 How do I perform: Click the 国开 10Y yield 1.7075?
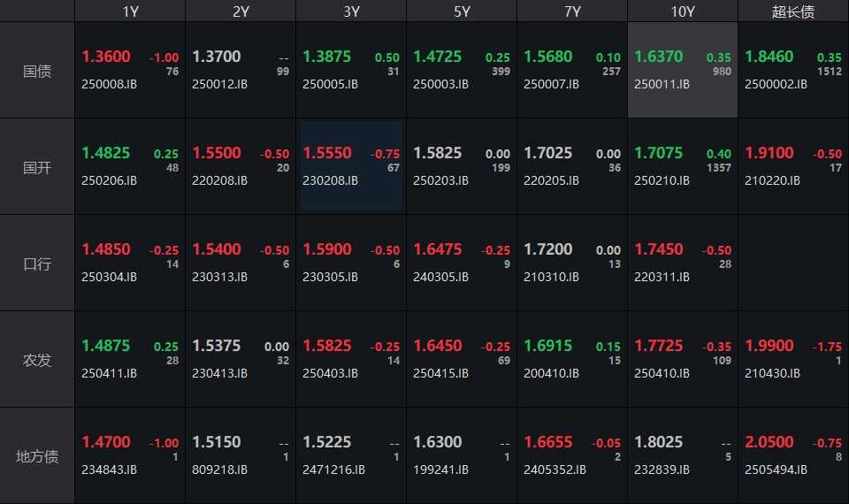pyautogui.click(x=659, y=153)
